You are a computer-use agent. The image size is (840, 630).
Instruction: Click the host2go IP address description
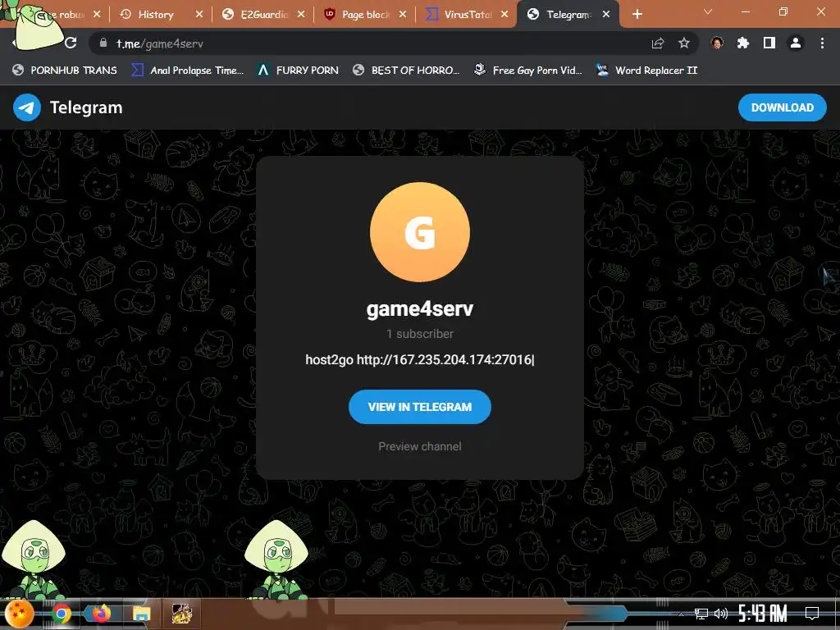click(x=419, y=359)
